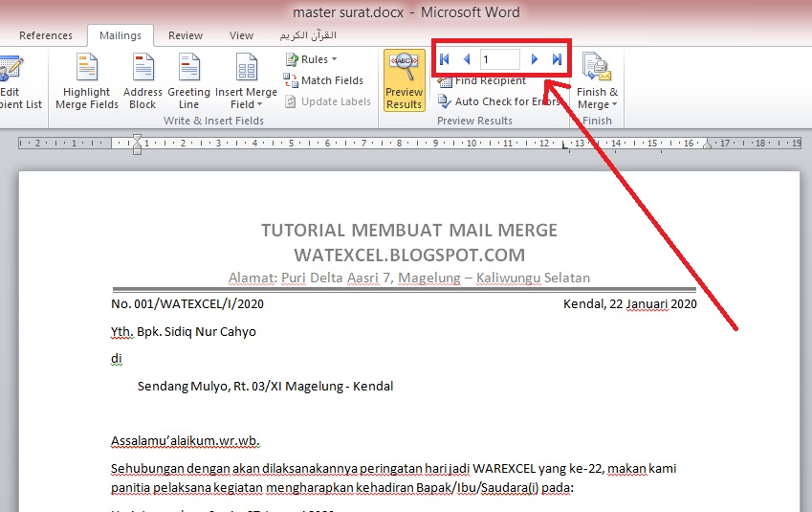Click the heading 'TUTORIAL MEMBUAT MAIL MERGE'
The image size is (812, 512).
(x=409, y=230)
